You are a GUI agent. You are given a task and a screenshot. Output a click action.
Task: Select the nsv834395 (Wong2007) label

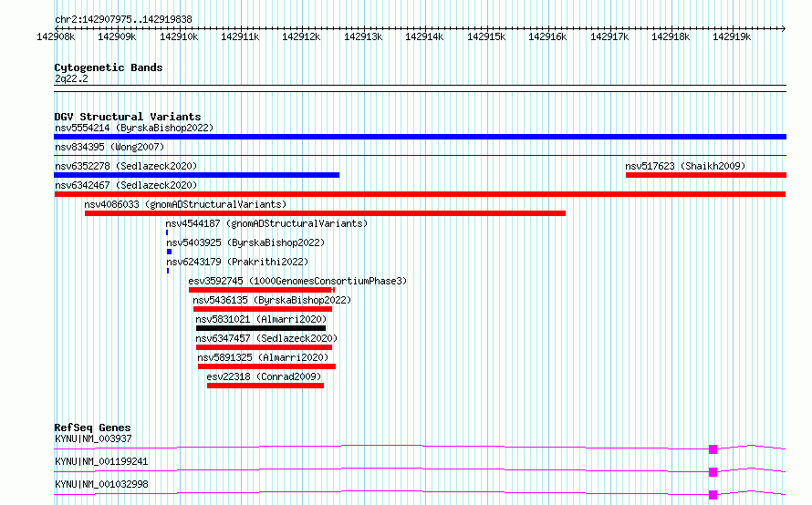(x=109, y=147)
